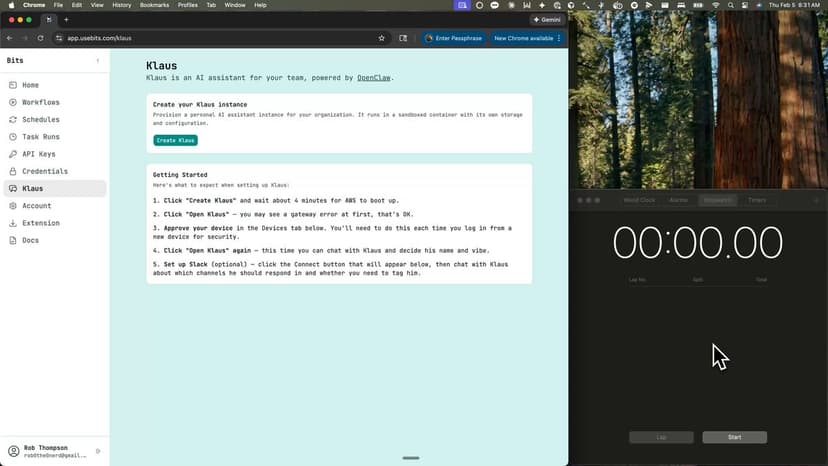Screen dimensions: 828x466
Task: Open the Chrome application menu
Action: tap(34, 5)
